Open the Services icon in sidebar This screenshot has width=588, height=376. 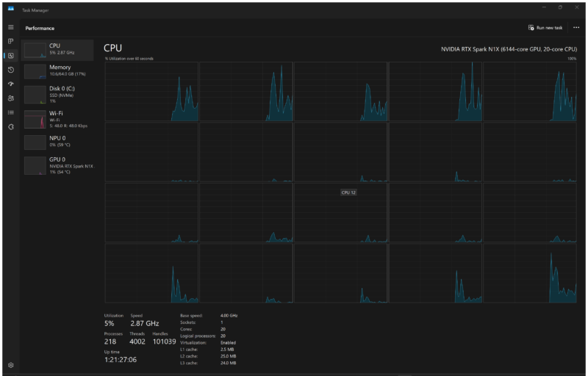(x=11, y=127)
